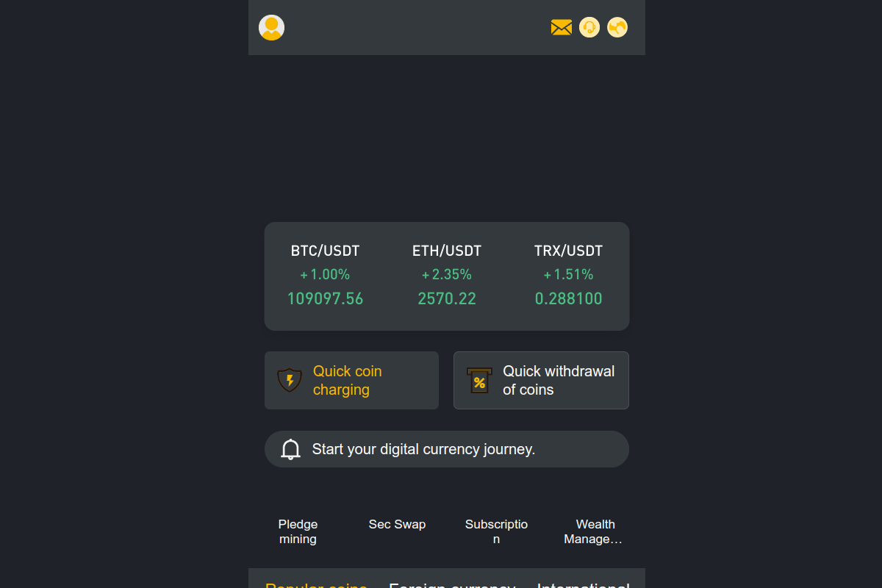
Task: Open Sec Swap shortcut
Action: 397,524
